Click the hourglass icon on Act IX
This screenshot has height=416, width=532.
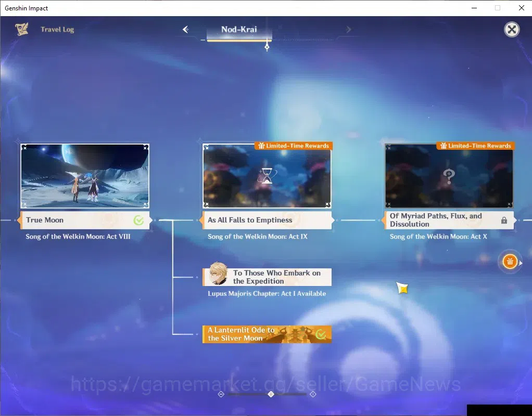[x=267, y=176]
